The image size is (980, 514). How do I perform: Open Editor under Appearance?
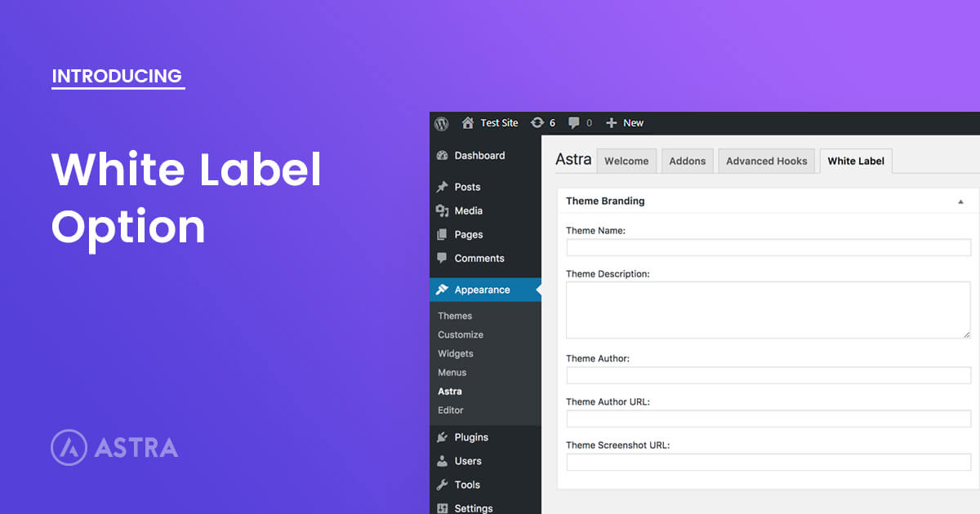tap(451, 410)
